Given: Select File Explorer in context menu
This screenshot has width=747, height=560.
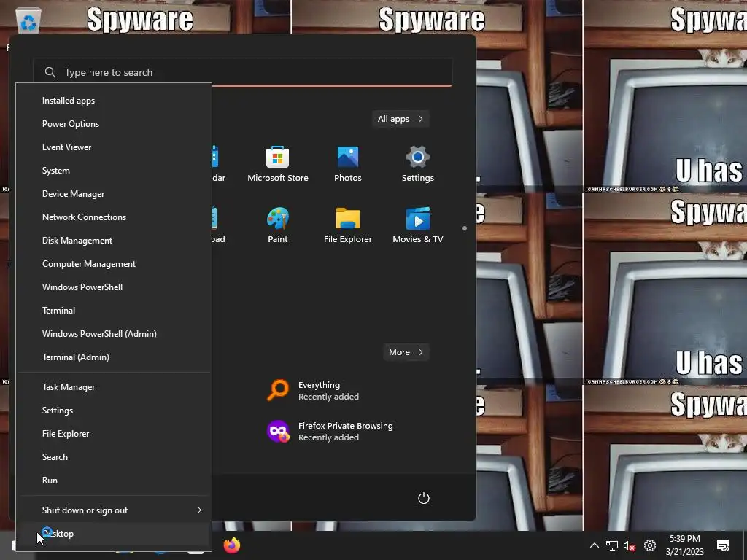Looking at the screenshot, I should click(x=115, y=434).
